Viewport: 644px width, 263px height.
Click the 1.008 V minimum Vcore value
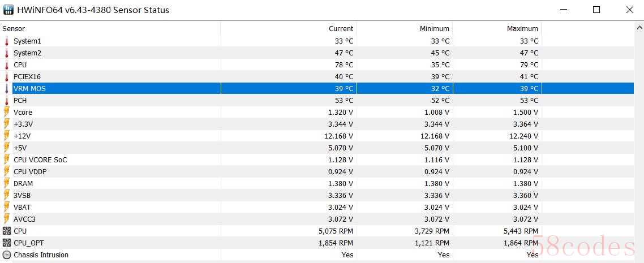pyautogui.click(x=437, y=113)
